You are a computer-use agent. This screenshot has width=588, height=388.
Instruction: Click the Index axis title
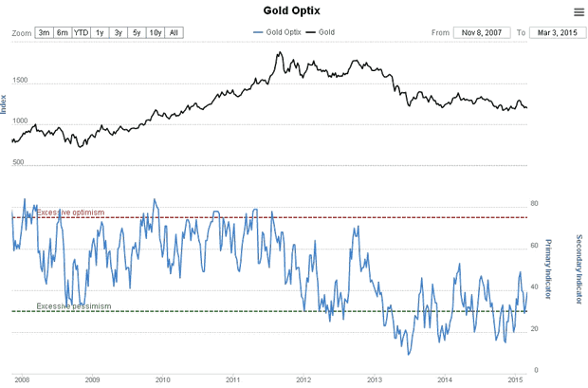click(x=5, y=106)
